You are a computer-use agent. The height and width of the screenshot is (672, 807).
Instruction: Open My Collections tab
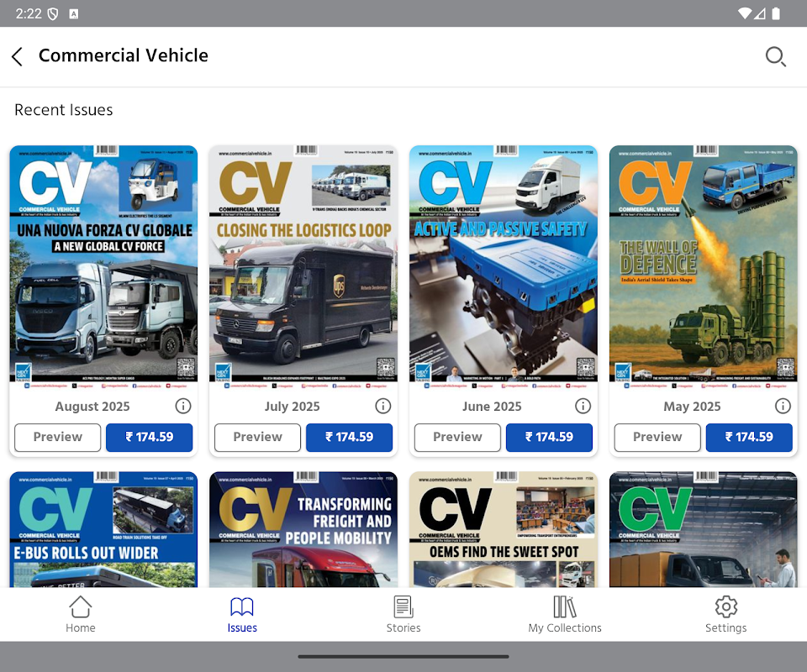click(x=565, y=614)
